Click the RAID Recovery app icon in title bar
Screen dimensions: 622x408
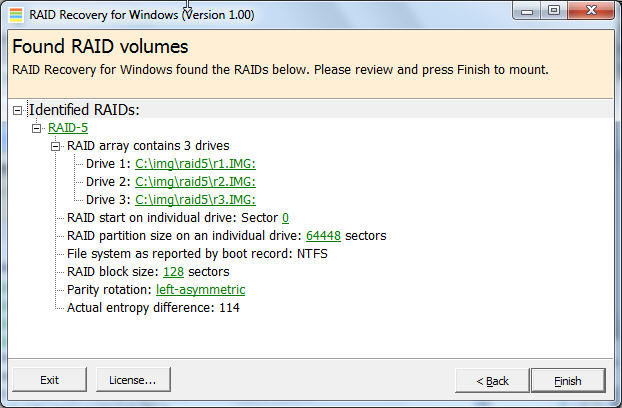tap(16, 15)
